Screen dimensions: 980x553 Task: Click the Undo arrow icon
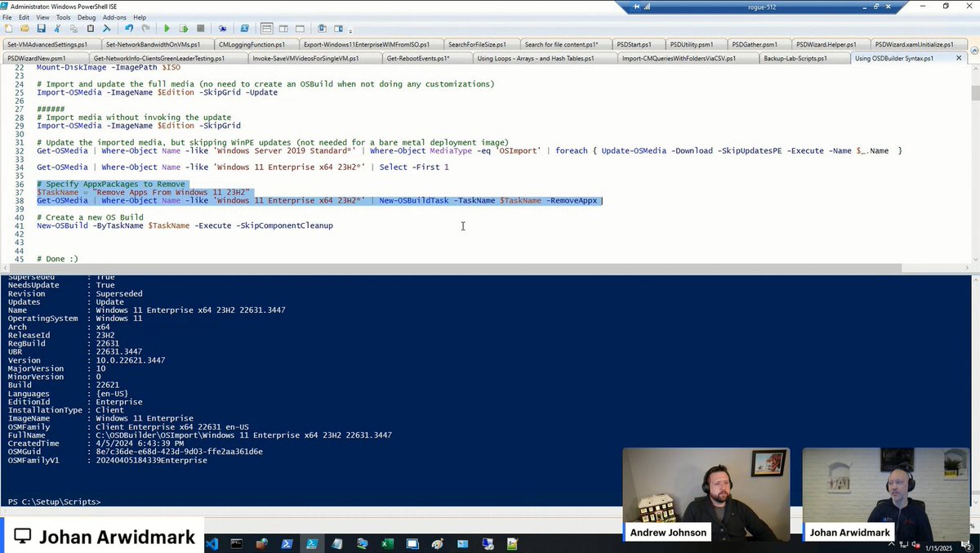[129, 29]
